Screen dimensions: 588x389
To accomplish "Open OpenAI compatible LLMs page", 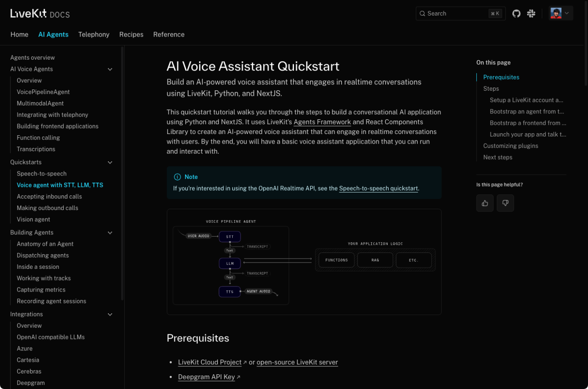I will tap(51, 337).
